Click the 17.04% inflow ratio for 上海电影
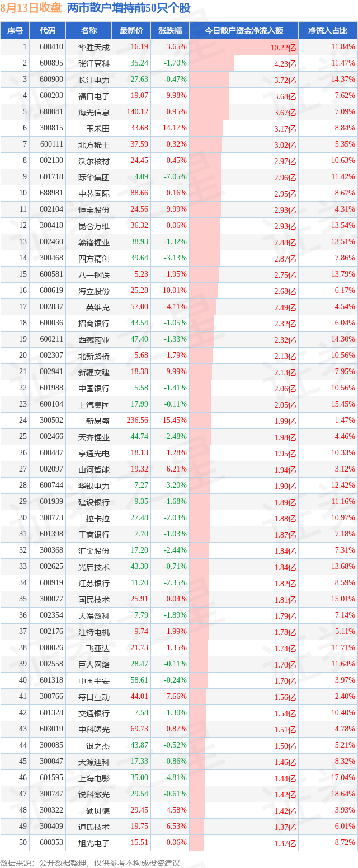Viewport: 358px width, 868px height. (x=343, y=778)
